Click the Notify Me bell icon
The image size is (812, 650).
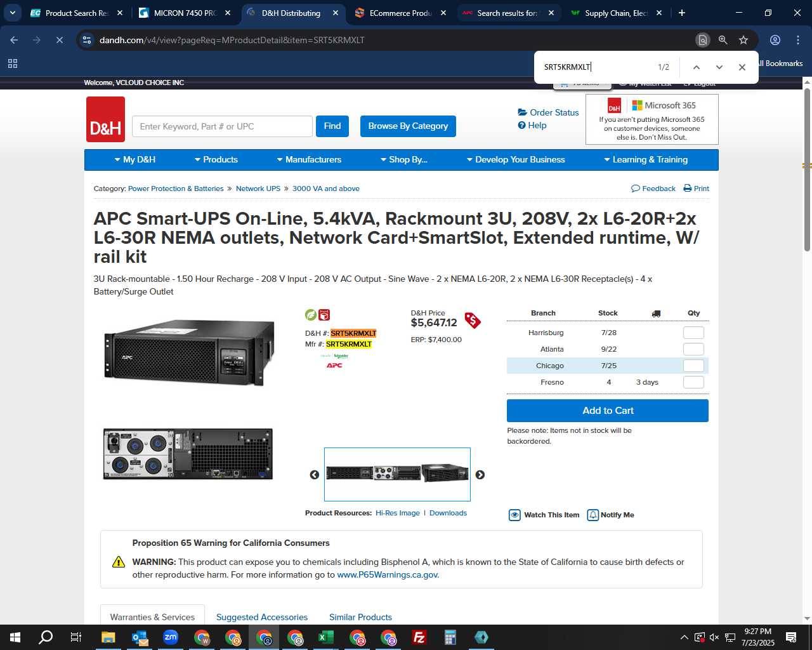point(593,515)
